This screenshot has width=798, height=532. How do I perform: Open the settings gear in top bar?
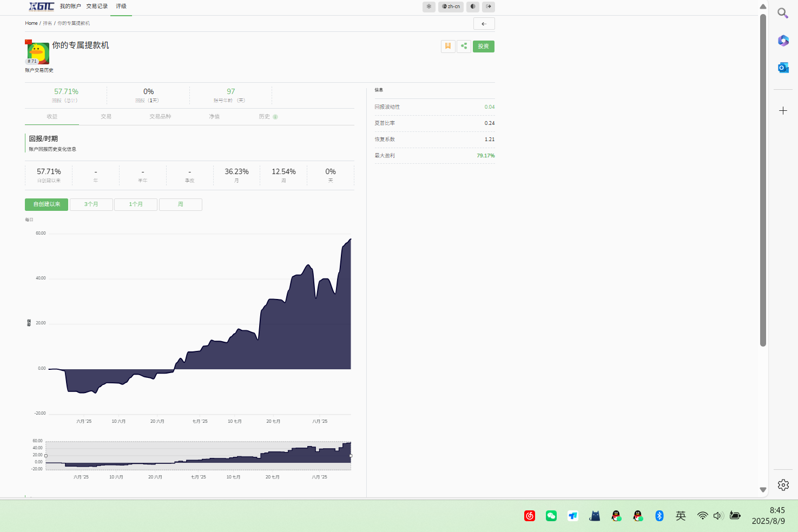tap(429, 6)
